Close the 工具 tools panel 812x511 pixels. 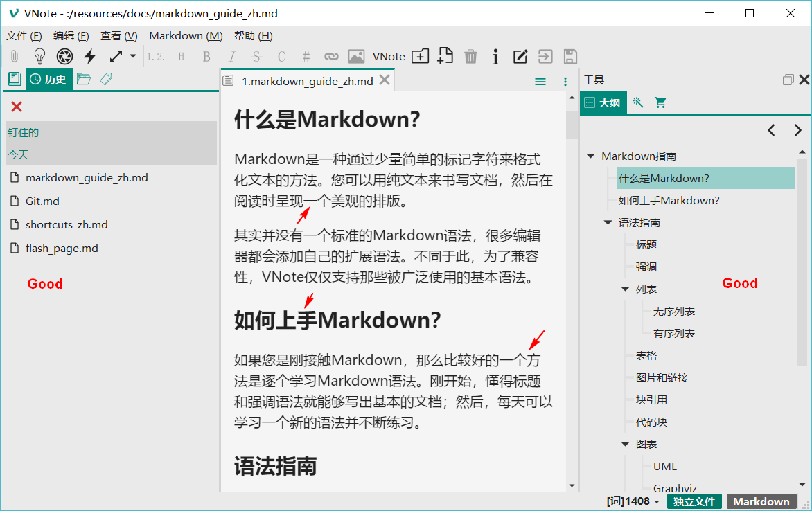tap(804, 80)
